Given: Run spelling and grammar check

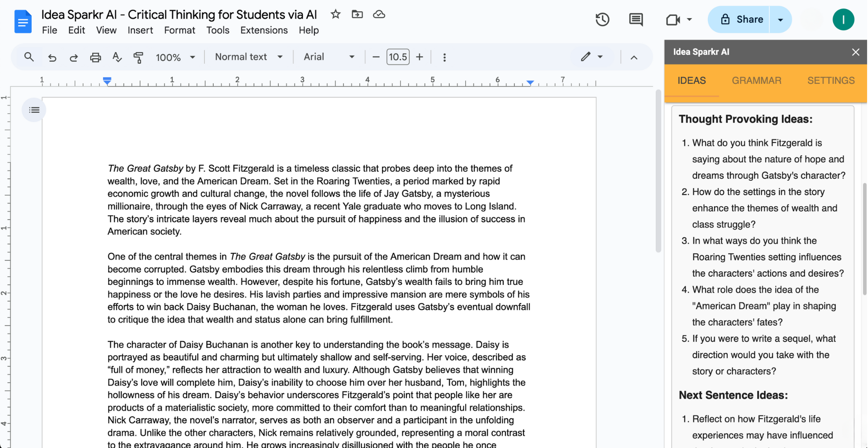Looking at the screenshot, I should coord(117,57).
